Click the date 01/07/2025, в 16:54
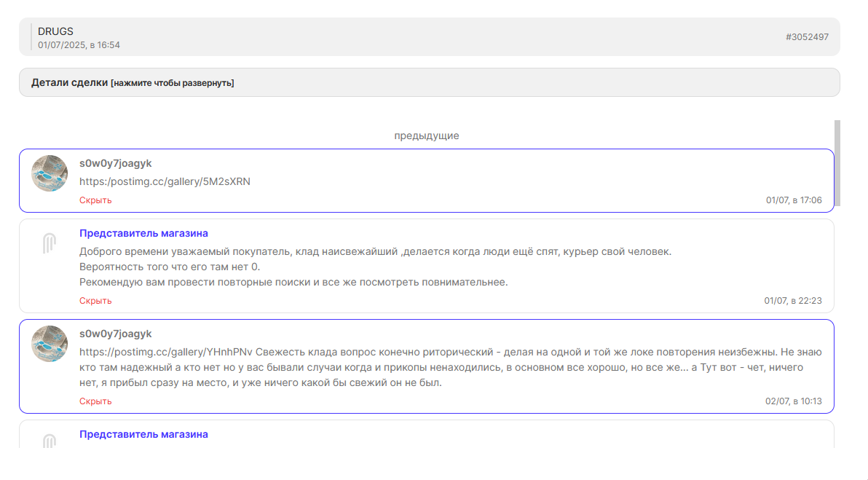 pos(79,45)
